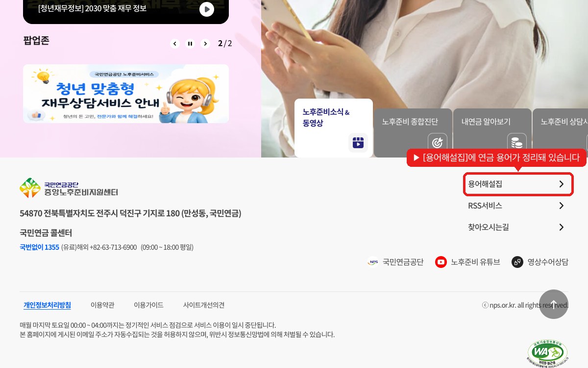This screenshot has width=588, height=368.
Task: Click the video calendar icon in 노후준비소식 tab
Action: (358, 143)
